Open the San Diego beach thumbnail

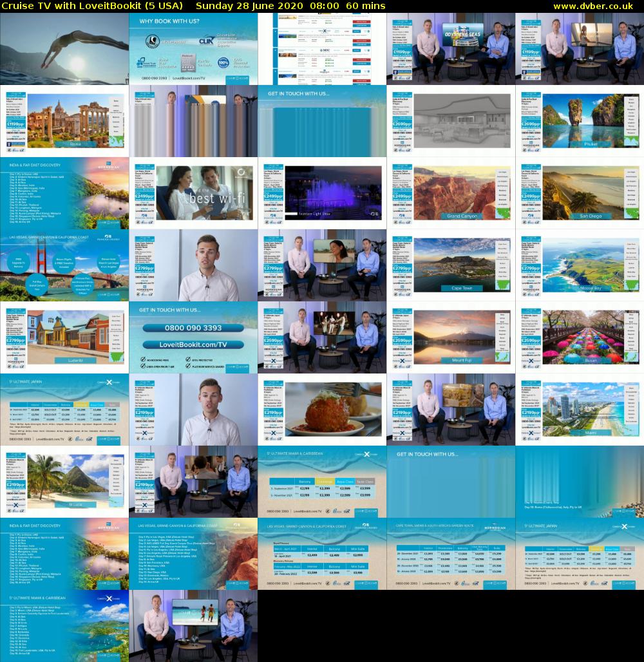(580, 193)
